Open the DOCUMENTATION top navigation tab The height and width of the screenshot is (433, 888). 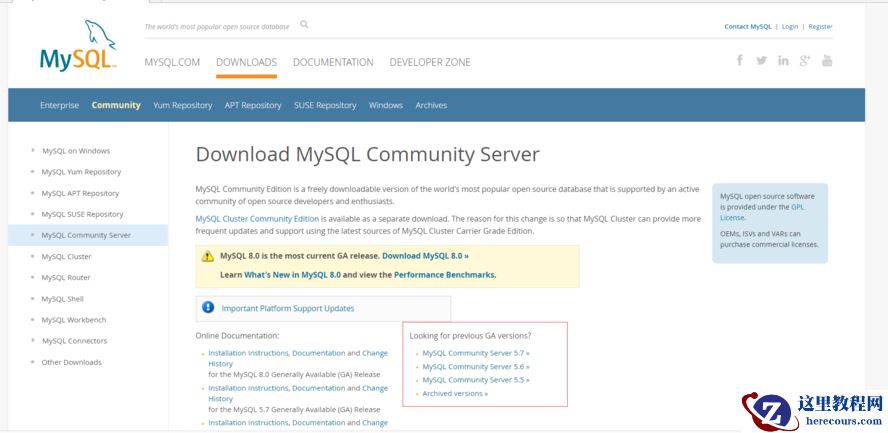click(x=333, y=62)
